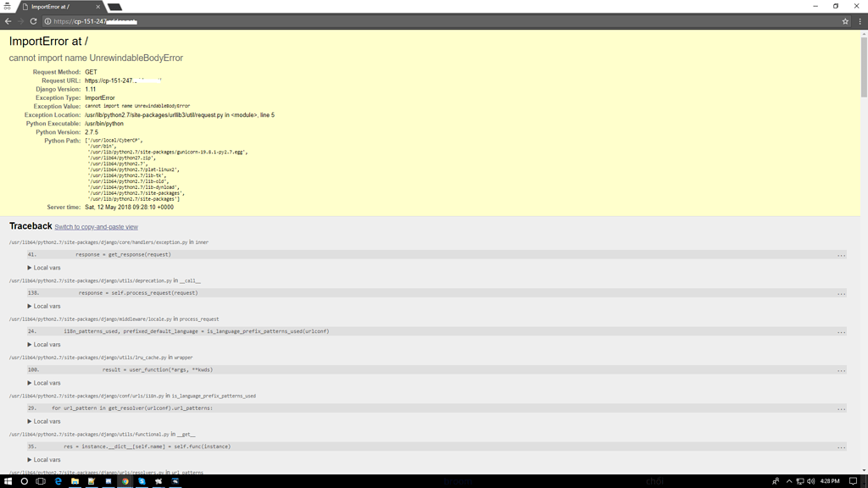This screenshot has width=868, height=488.
Task: Expand context of line 138 process_request
Action: (841, 293)
